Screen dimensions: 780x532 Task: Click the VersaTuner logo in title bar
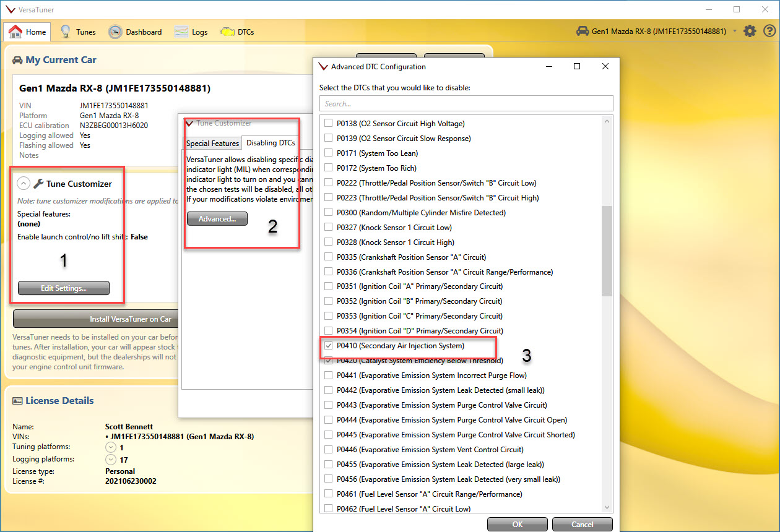tap(11, 9)
